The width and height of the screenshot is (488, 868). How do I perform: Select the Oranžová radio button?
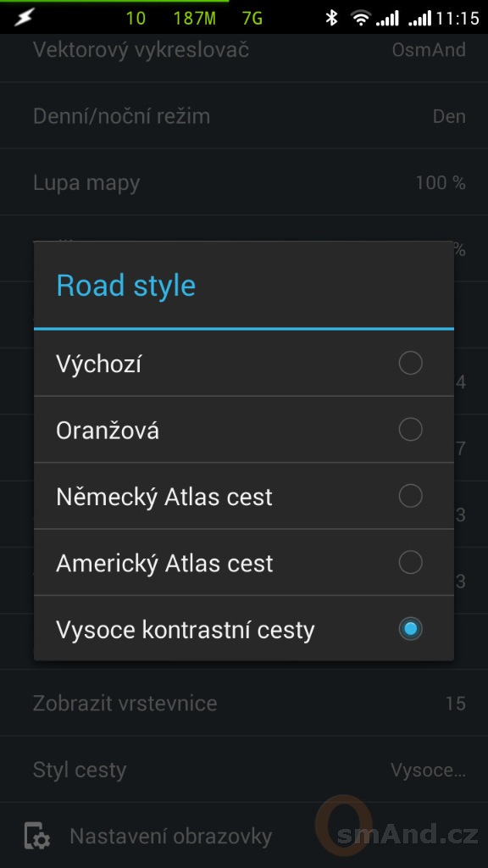click(411, 430)
